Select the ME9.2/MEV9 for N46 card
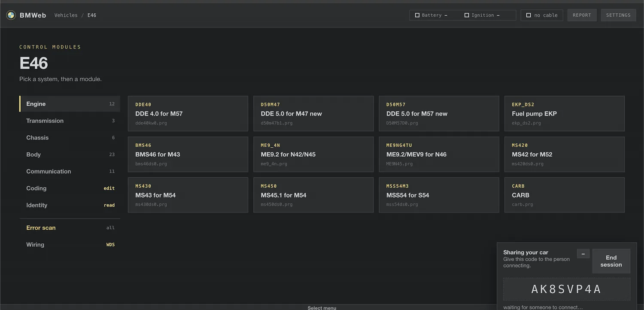Image resolution: width=644 pixels, height=310 pixels. tap(439, 154)
